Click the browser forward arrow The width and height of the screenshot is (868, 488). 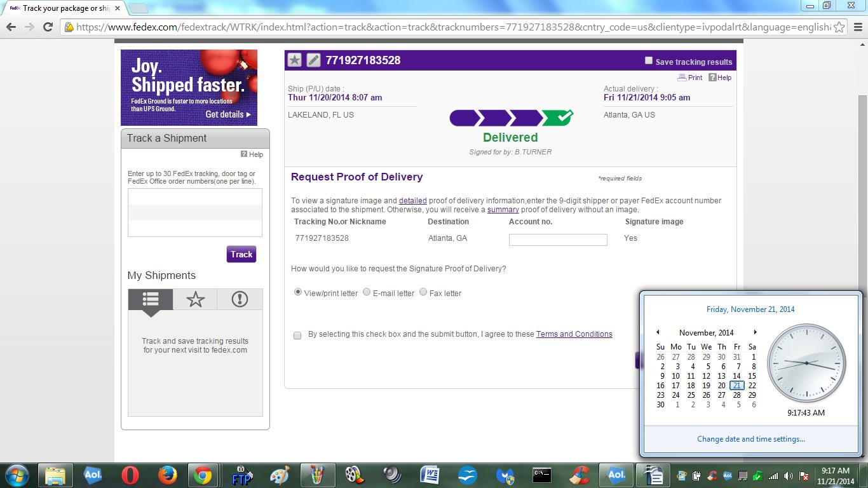point(29,27)
